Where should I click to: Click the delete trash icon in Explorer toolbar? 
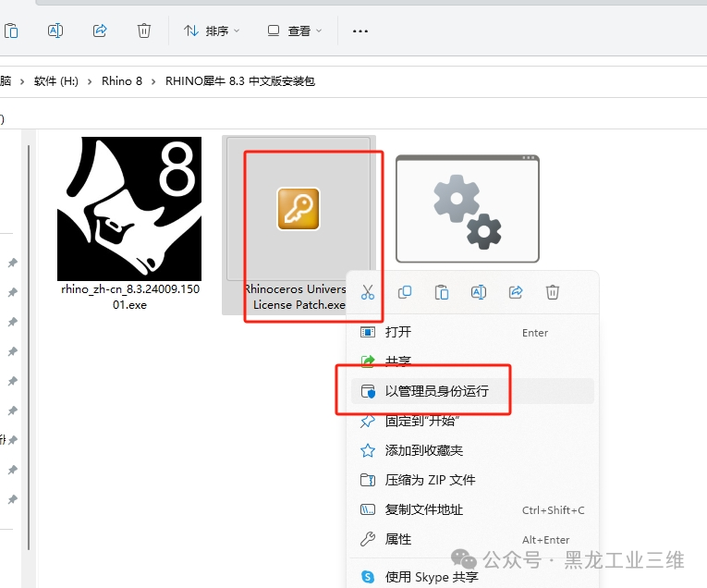pos(144,31)
